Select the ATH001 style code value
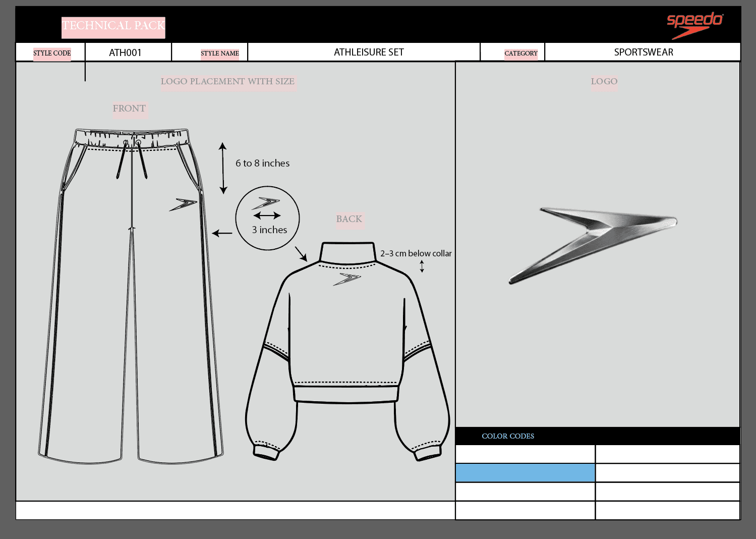The width and height of the screenshot is (756, 539). [x=125, y=52]
